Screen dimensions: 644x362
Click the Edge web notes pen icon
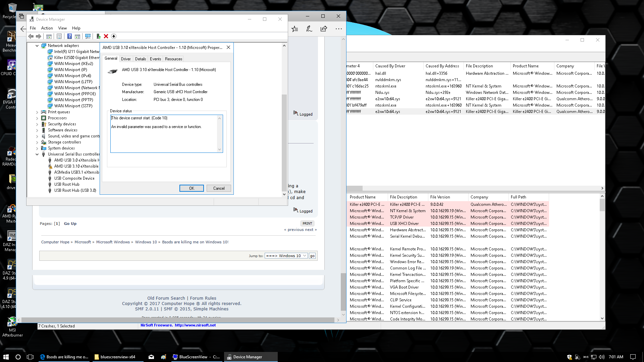tap(309, 29)
